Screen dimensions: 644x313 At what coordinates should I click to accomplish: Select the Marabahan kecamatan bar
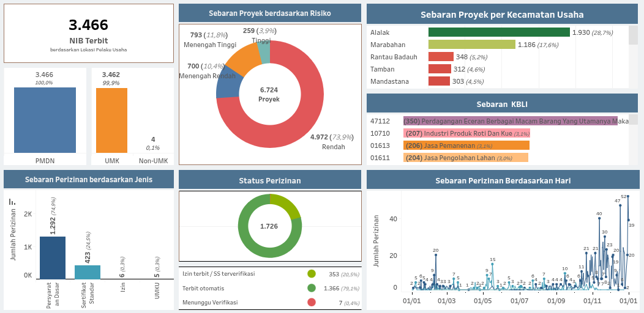471,45
